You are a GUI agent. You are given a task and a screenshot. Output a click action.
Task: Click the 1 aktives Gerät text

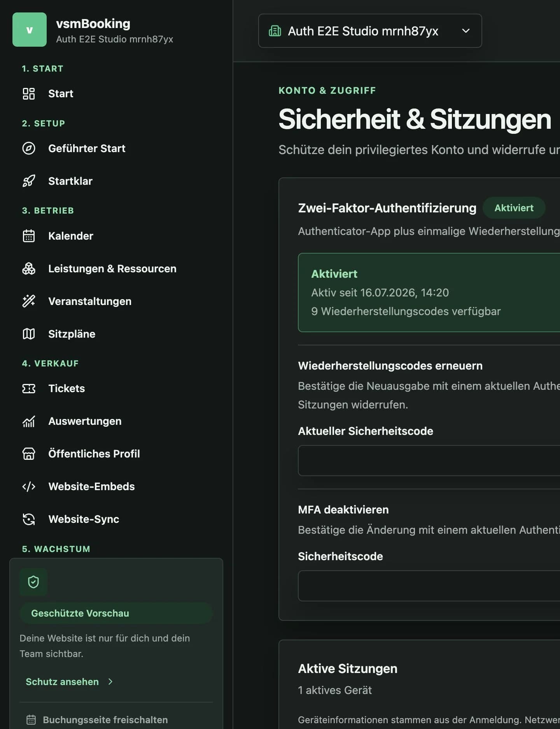pyautogui.click(x=335, y=690)
